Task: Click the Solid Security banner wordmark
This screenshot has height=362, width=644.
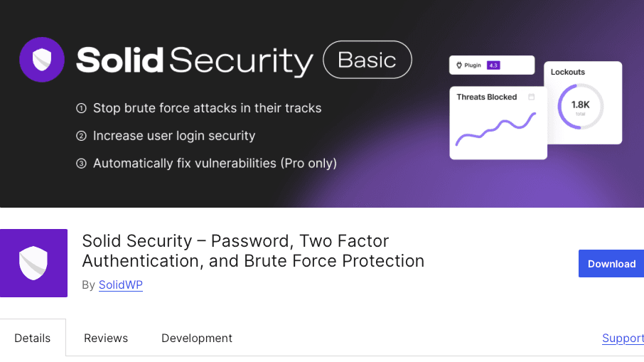Action: point(195,60)
